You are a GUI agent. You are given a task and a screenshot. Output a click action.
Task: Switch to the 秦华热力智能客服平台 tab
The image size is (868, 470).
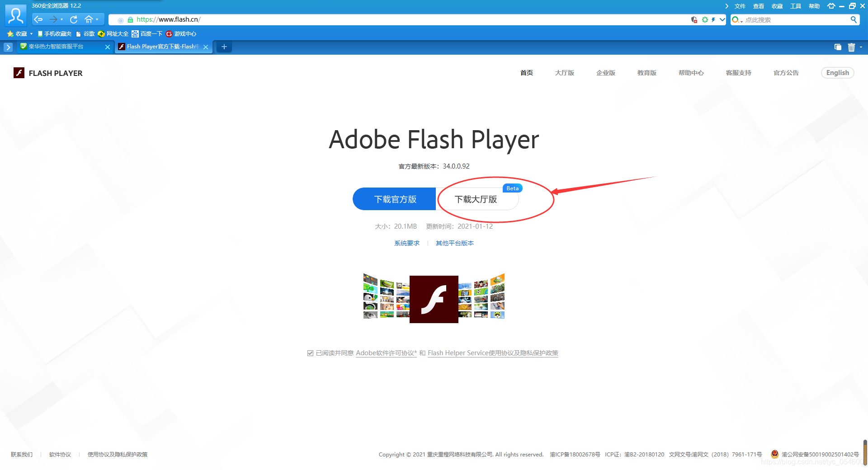pos(61,47)
